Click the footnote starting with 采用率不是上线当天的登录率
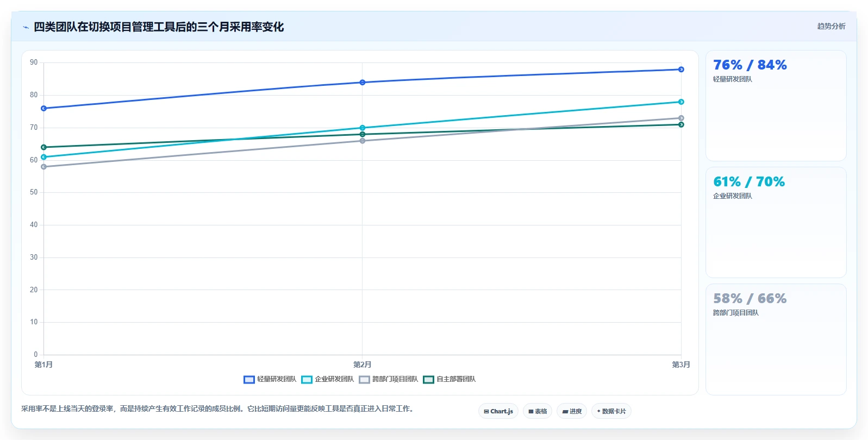This screenshot has height=440, width=868. tap(218, 408)
